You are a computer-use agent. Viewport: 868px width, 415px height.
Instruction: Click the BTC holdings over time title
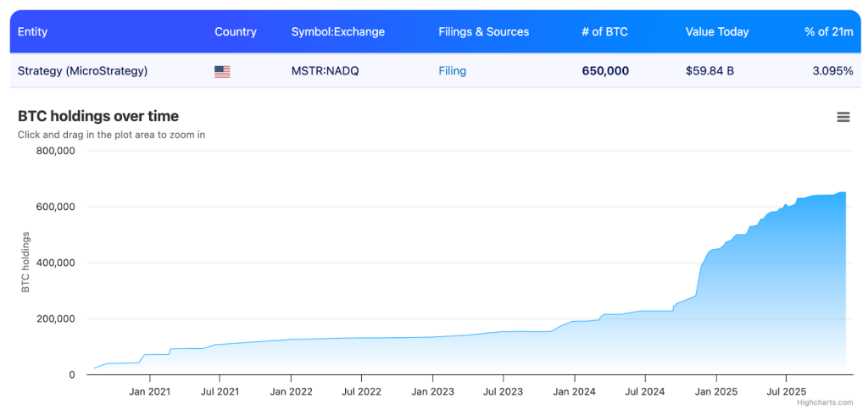pyautogui.click(x=98, y=116)
